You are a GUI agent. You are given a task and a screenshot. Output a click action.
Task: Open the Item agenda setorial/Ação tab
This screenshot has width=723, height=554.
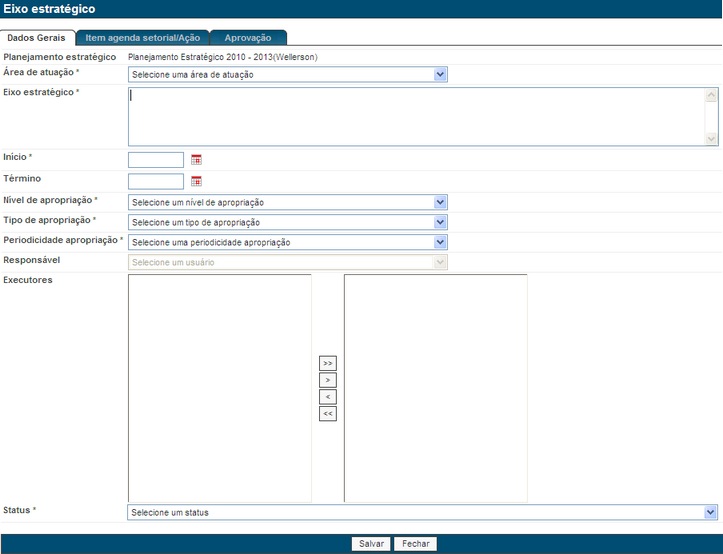click(x=143, y=38)
